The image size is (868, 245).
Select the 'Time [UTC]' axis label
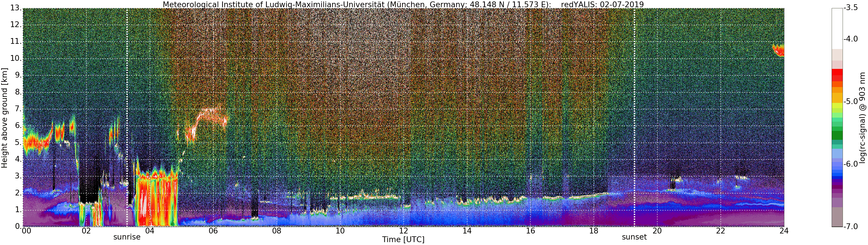pos(403,240)
